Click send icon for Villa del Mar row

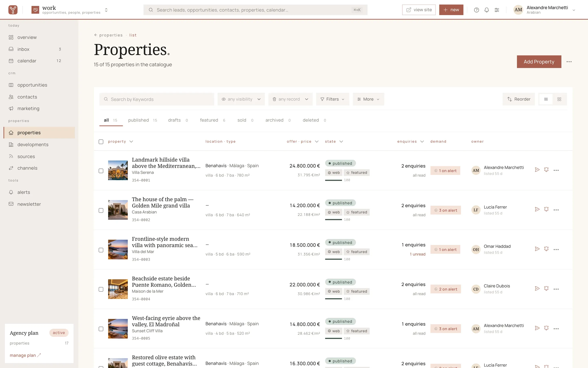click(537, 249)
